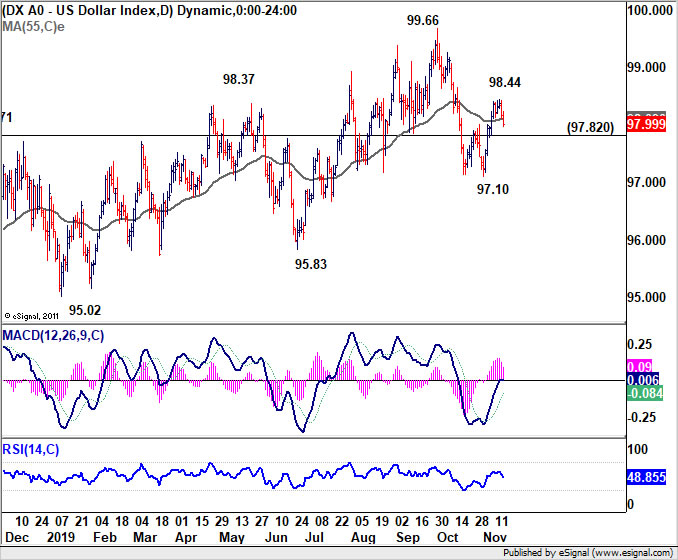Click the 99.66 peak price annotation

(x=422, y=20)
